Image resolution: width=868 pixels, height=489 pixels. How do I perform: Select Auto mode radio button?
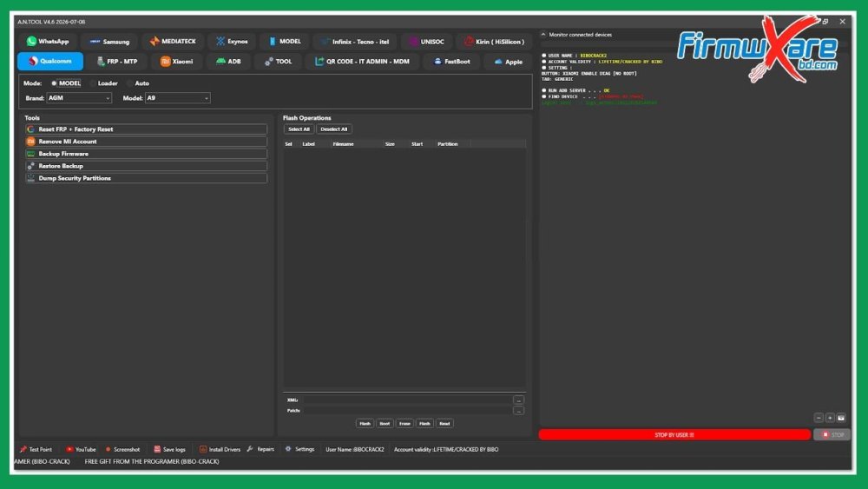point(138,83)
